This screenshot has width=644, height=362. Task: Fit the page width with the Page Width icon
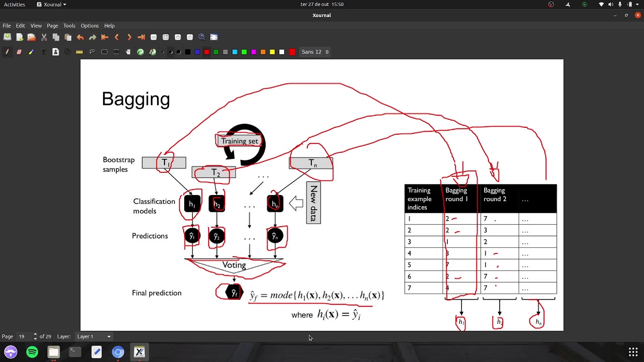[x=166, y=37]
